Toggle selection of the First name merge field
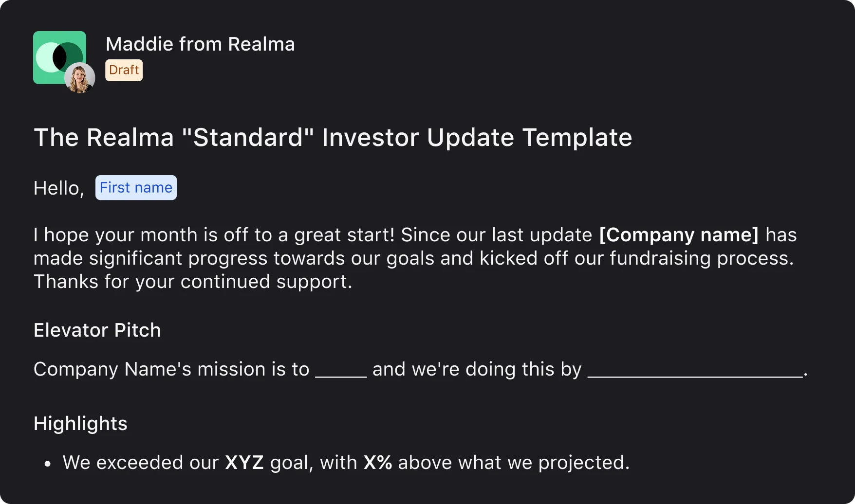The image size is (855, 504). click(x=136, y=187)
